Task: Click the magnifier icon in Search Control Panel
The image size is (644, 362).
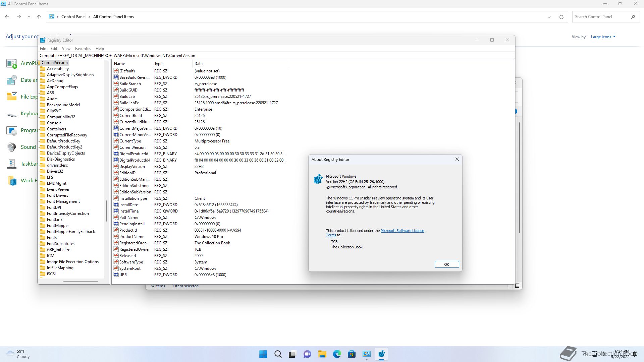Action: point(633,17)
